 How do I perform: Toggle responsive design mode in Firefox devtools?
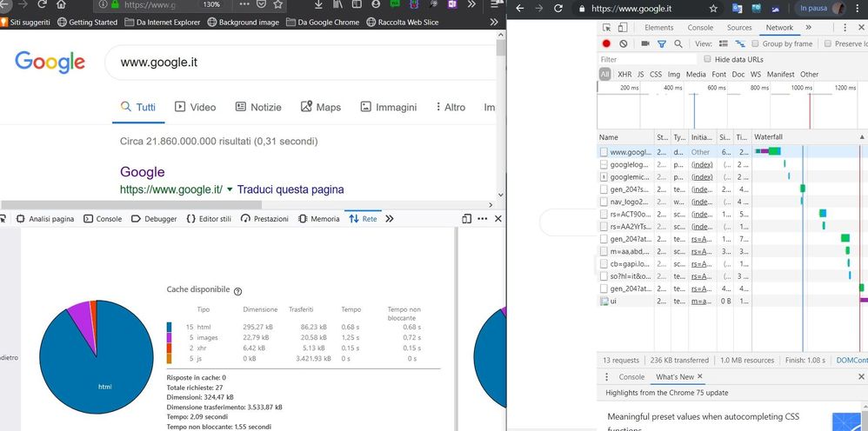point(467,219)
